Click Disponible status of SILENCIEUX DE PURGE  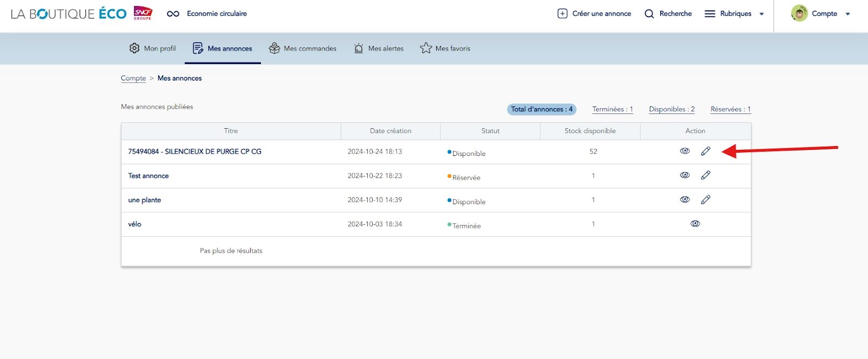coord(467,153)
